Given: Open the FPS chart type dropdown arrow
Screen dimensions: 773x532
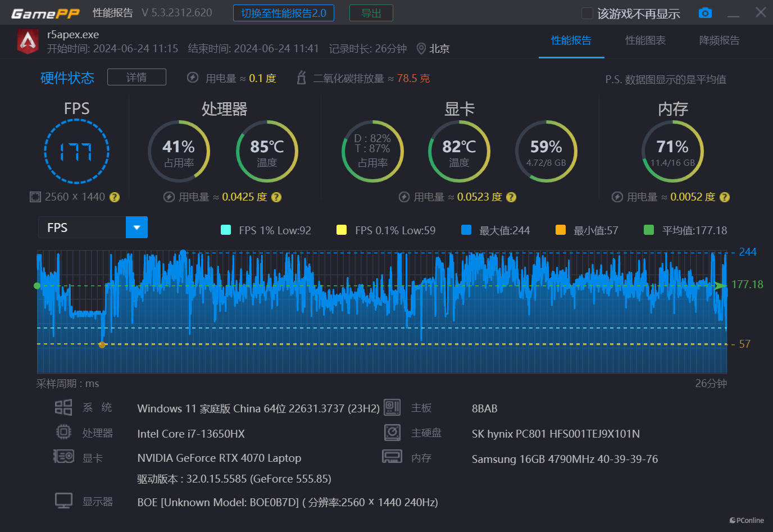Looking at the screenshot, I should tap(137, 228).
